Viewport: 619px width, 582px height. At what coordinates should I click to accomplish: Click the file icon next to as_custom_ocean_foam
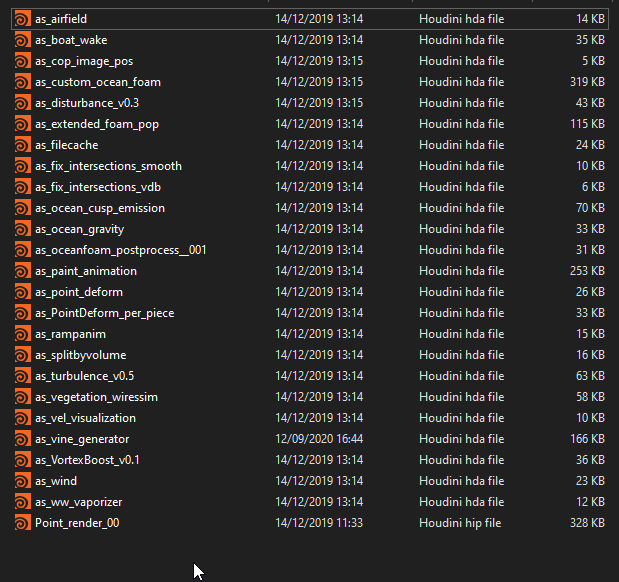tap(23, 82)
